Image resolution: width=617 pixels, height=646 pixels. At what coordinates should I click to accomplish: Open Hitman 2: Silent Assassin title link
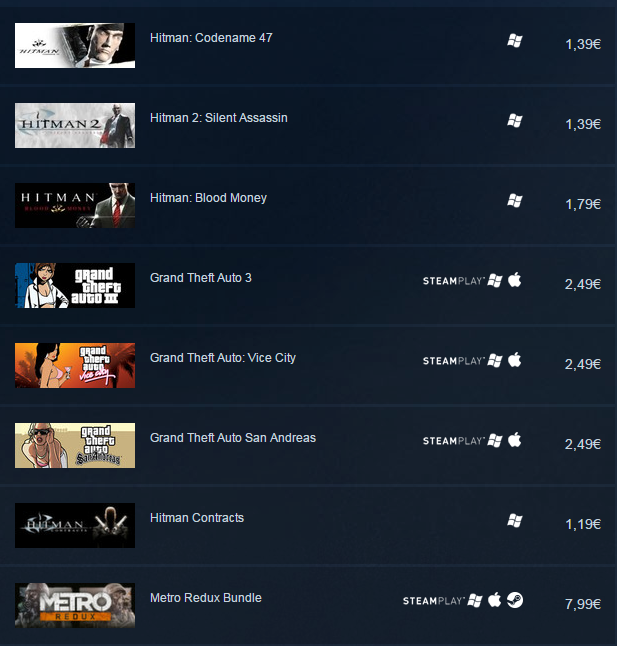[219, 118]
